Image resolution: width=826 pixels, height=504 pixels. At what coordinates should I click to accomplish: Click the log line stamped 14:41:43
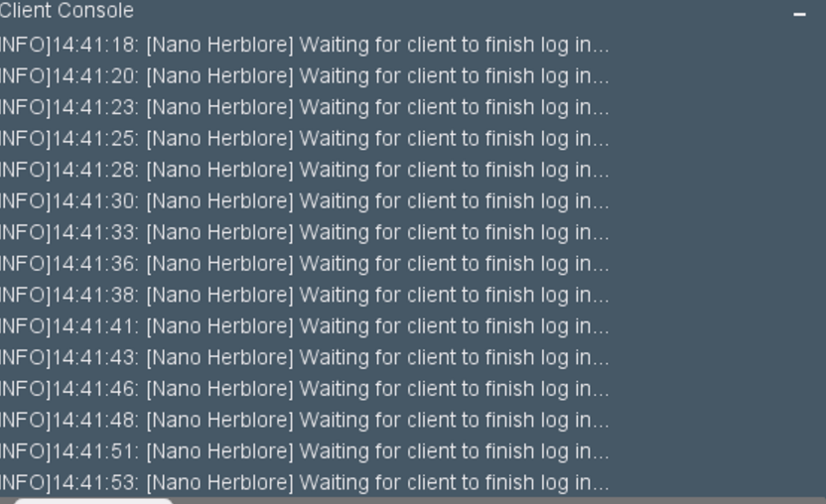coord(305,358)
